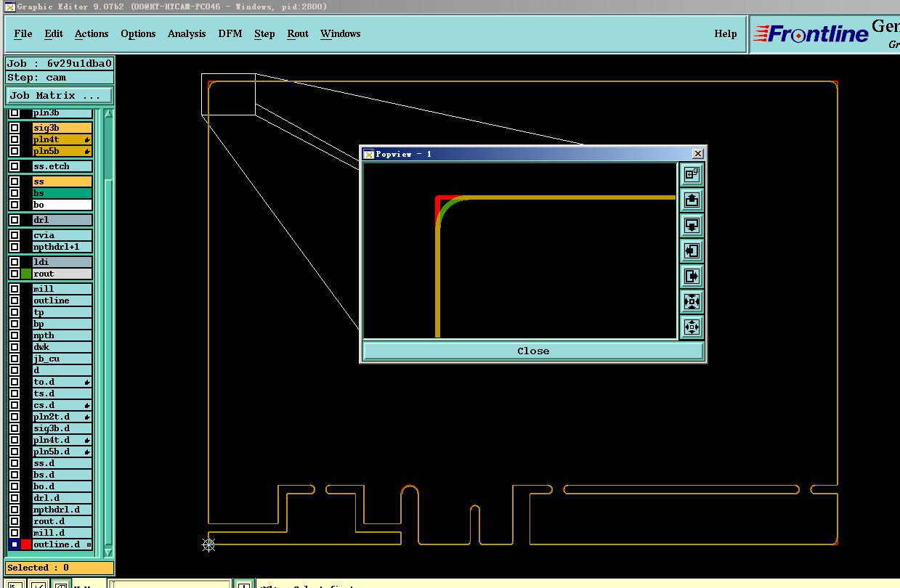Toggle the mill.d layer checkbox
Image resolution: width=900 pixels, height=588 pixels.
[15, 533]
